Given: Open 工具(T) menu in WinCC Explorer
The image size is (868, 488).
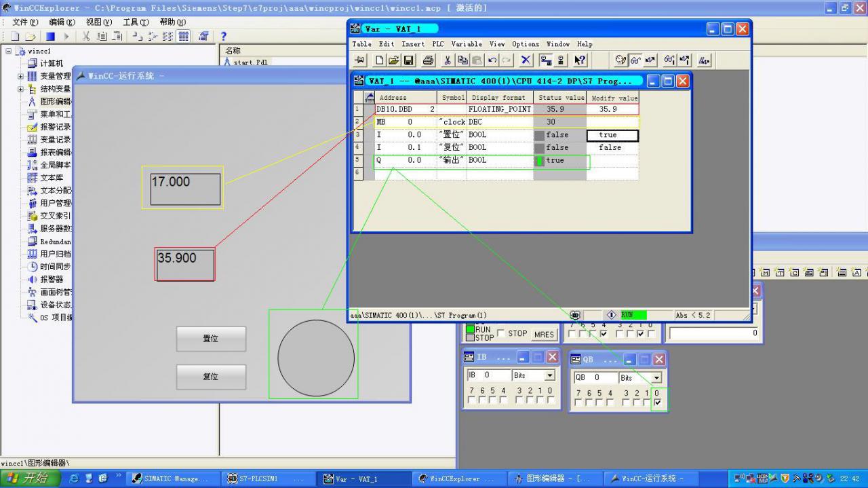Looking at the screenshot, I should pos(136,22).
